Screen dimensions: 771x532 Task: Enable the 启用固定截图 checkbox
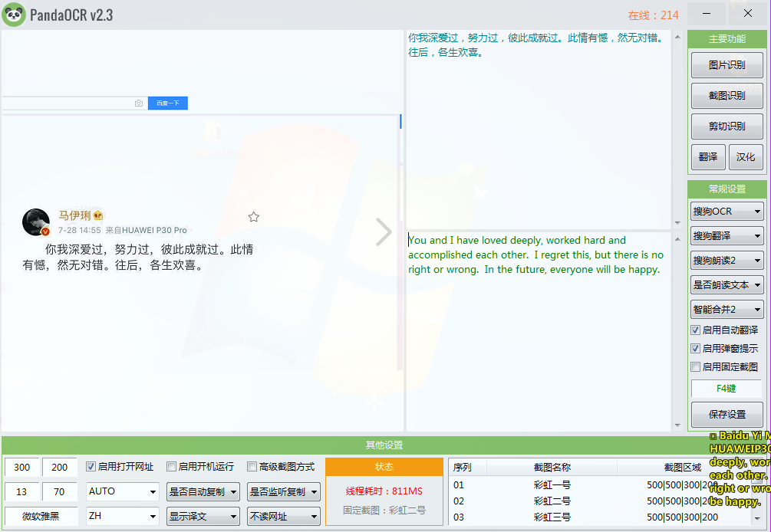coord(695,367)
